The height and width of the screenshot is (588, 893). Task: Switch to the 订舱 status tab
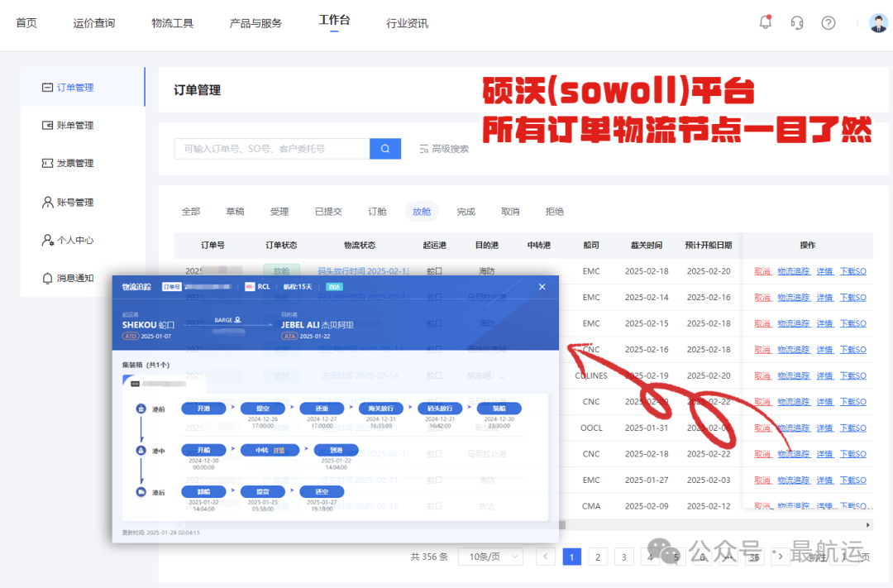click(x=377, y=212)
